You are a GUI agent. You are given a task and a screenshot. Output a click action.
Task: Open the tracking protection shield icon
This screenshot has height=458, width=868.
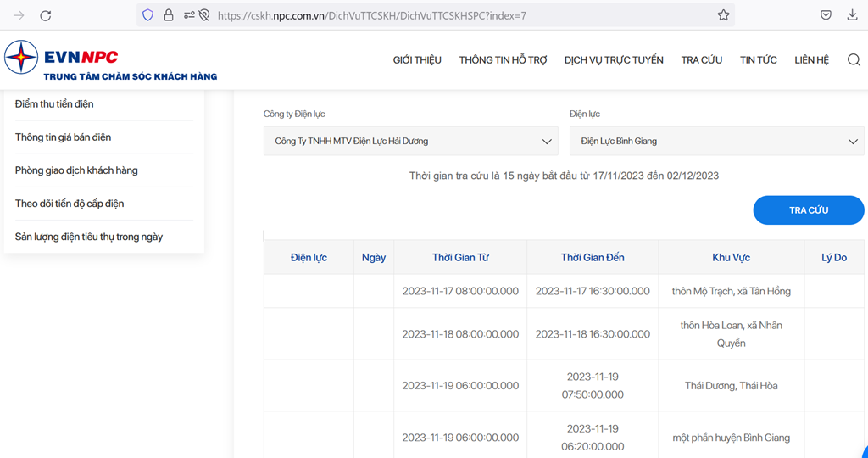point(147,15)
